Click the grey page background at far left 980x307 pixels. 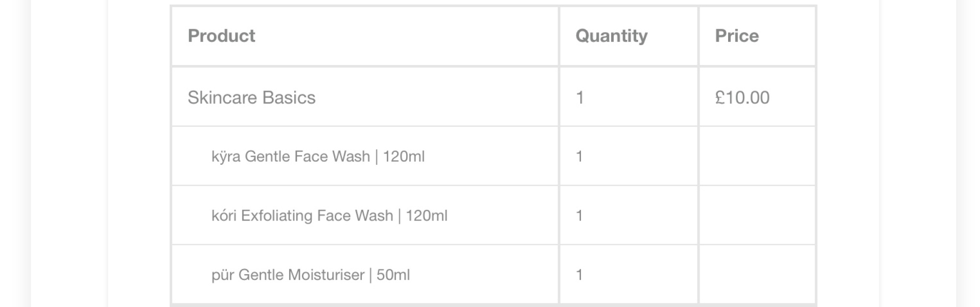click(x=14, y=153)
